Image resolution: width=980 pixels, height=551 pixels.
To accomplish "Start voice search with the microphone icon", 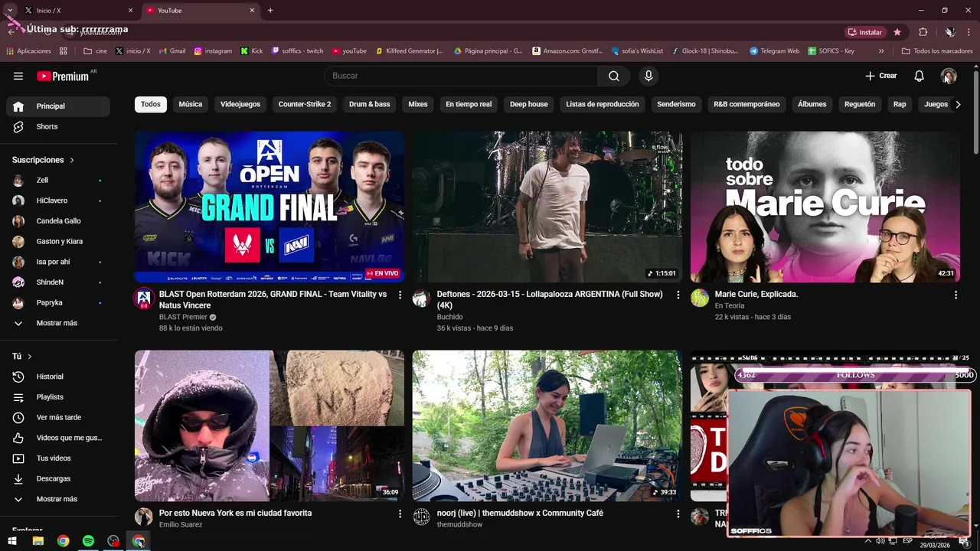I will [648, 76].
